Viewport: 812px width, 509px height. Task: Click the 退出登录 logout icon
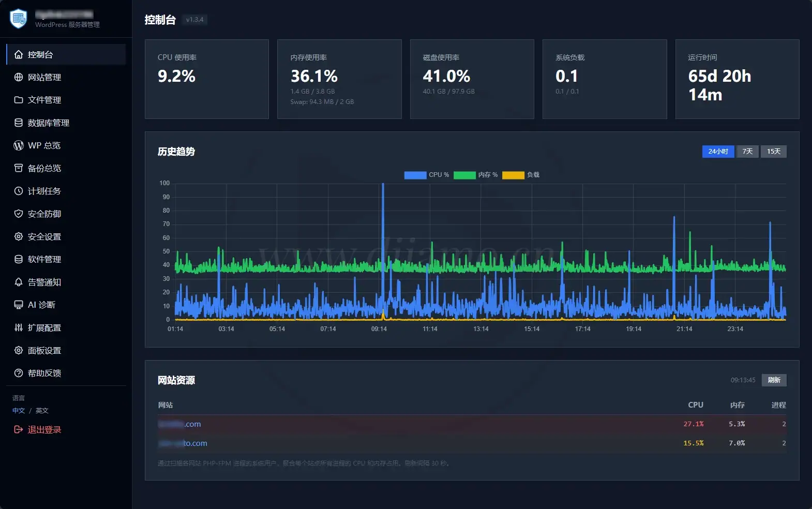(19, 429)
